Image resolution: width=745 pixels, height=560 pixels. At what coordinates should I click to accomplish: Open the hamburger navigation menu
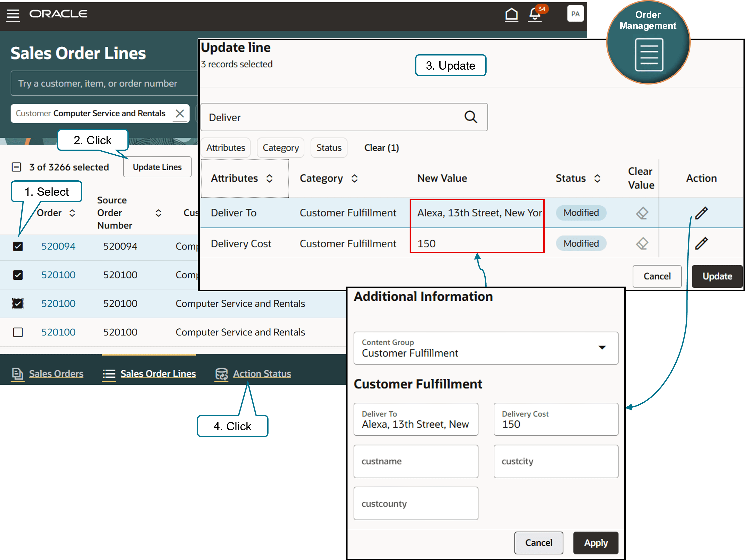coord(13,15)
